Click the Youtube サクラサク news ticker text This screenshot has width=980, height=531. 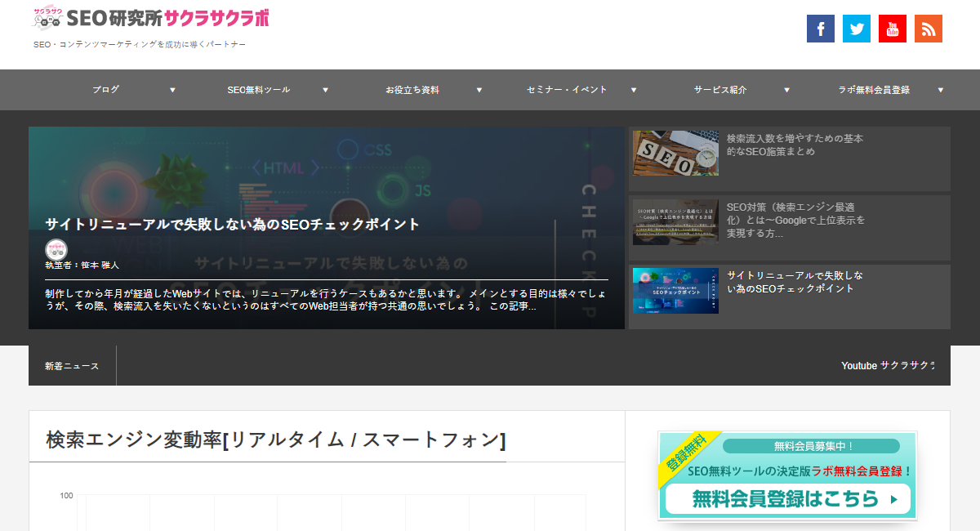[x=887, y=366]
